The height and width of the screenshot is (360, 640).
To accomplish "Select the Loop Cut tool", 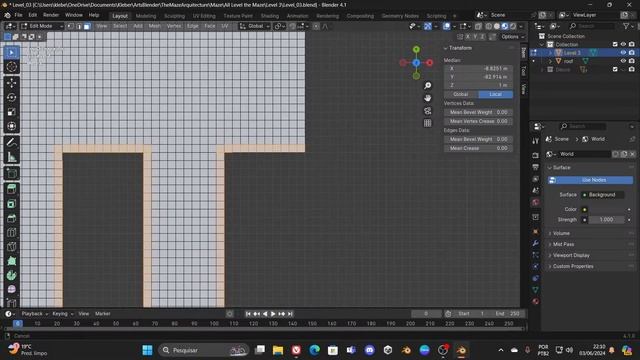I will pos(11,233).
